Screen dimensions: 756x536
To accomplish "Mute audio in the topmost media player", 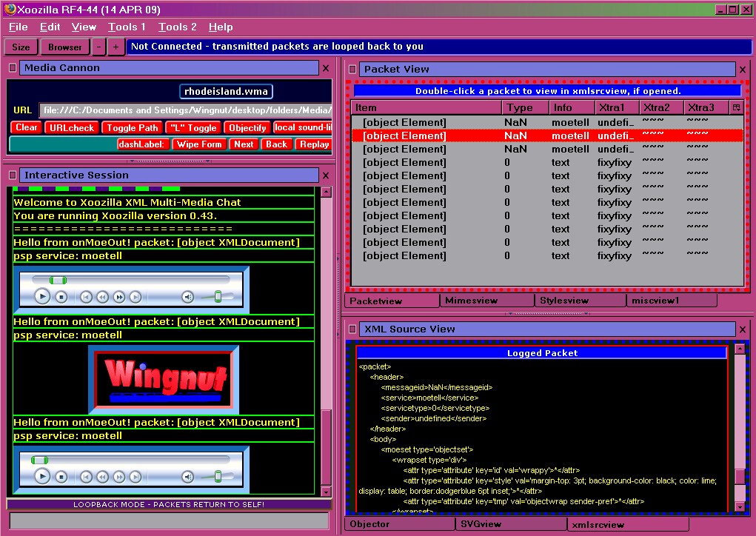I will click(x=188, y=297).
